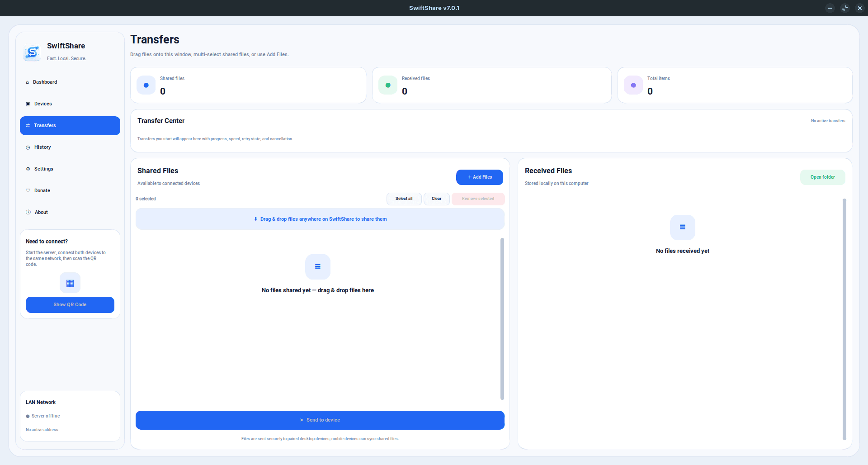Open the History section
The image size is (868, 465).
point(70,147)
